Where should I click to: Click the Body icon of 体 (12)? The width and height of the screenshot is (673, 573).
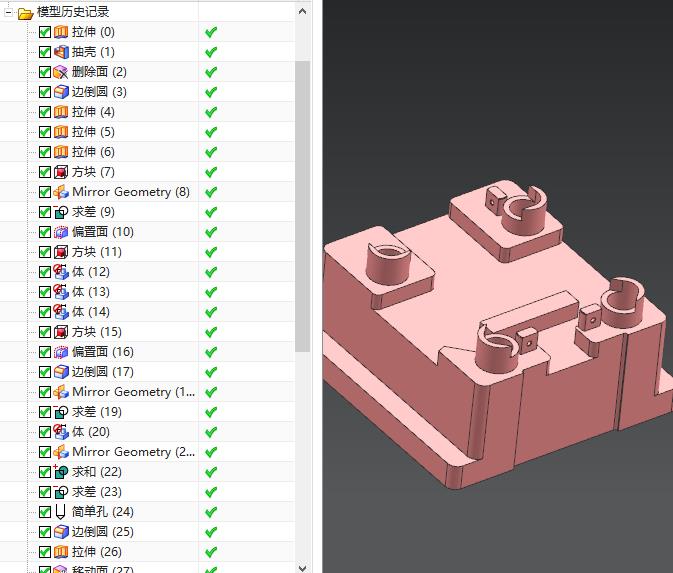tap(61, 272)
